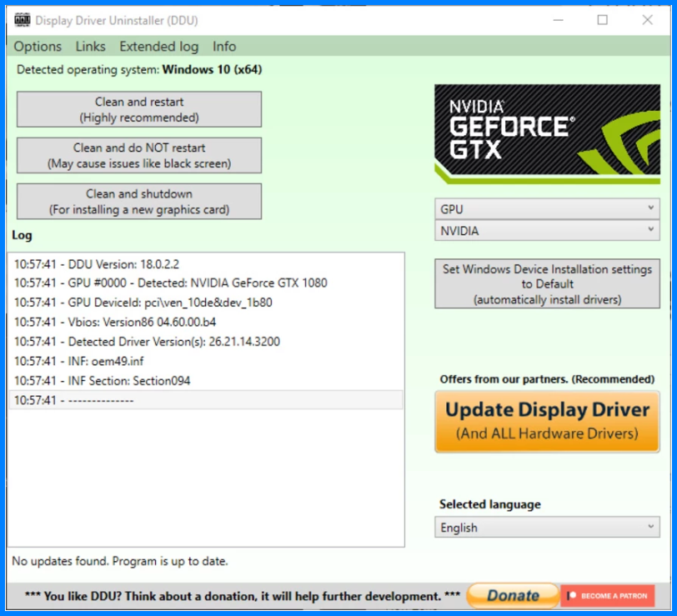Open the English language dropdown
677x616 pixels.
(x=547, y=528)
